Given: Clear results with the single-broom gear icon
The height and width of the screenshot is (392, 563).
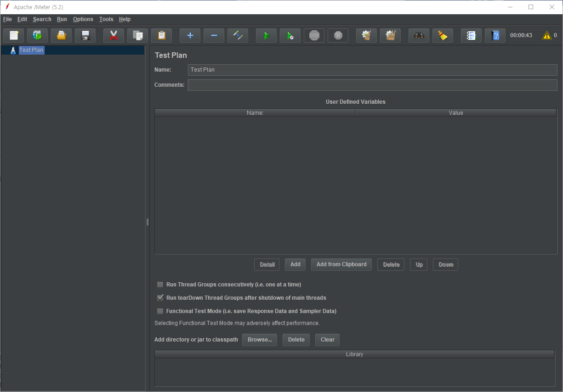Looking at the screenshot, I should click(x=367, y=35).
